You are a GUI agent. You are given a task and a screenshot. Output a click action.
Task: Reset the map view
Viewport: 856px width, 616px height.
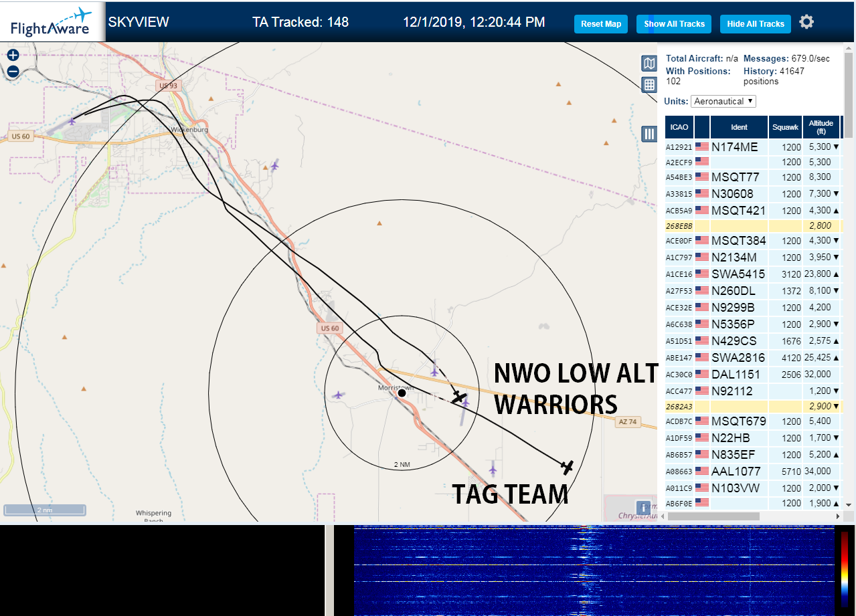[x=601, y=24]
